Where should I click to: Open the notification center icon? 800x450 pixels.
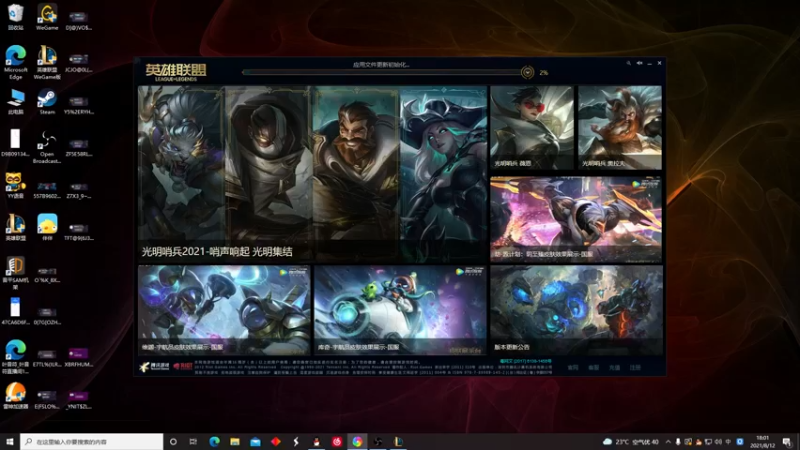coord(787,441)
